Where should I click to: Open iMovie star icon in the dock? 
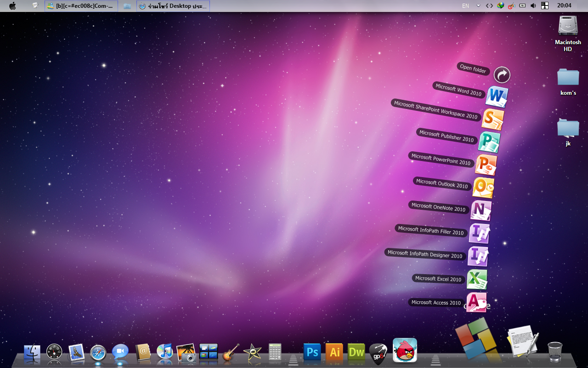[x=253, y=352]
